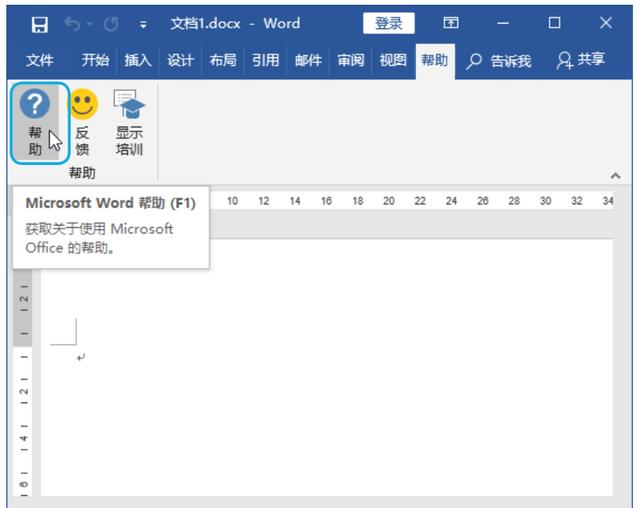
Task: Switch to the 布局 ribbon tab
Action: (x=223, y=60)
